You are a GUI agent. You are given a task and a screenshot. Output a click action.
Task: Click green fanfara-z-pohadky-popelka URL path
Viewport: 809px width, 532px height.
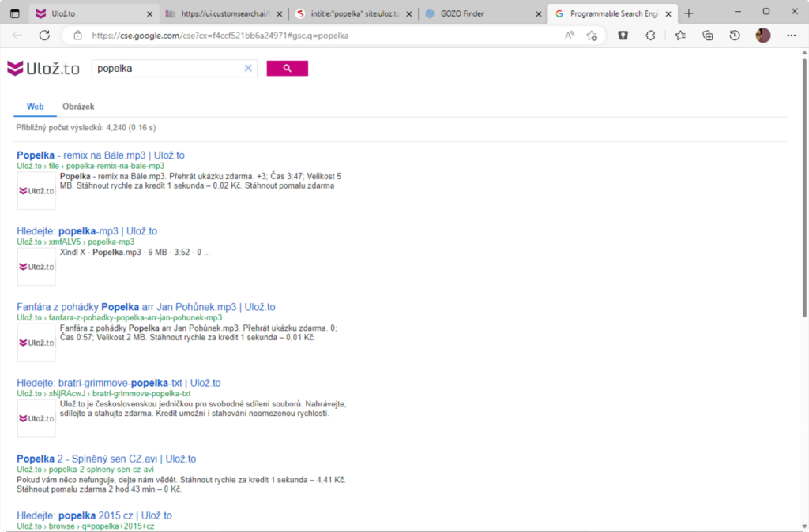pyautogui.click(x=119, y=317)
